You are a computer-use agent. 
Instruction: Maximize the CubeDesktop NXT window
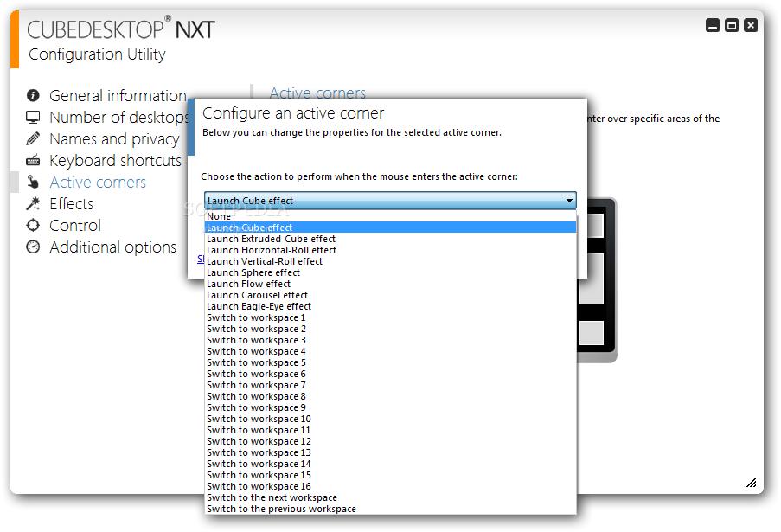[732, 25]
